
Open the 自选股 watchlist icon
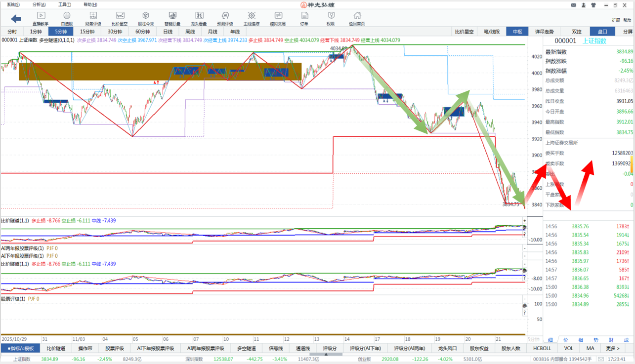pyautogui.click(x=67, y=19)
